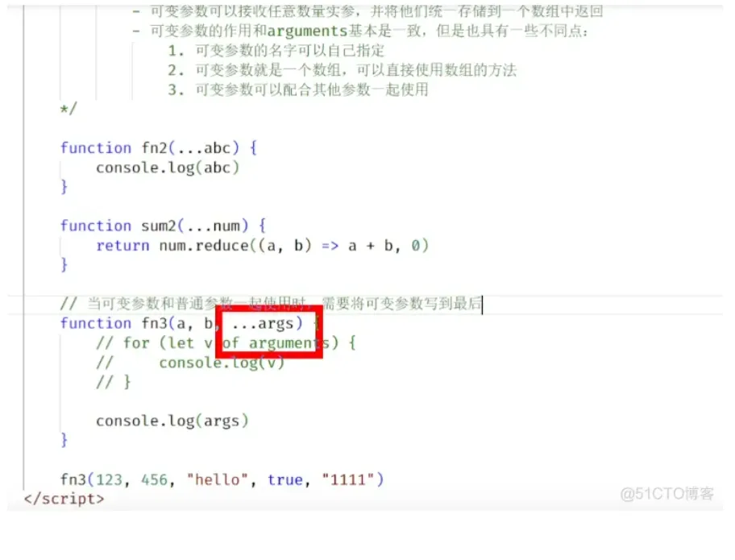Click the return keyword in sum2
The height and width of the screenshot is (560, 735).
[122, 246]
